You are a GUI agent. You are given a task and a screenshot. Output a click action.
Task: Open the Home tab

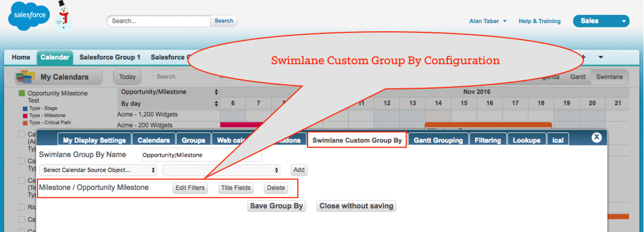pyautogui.click(x=21, y=57)
